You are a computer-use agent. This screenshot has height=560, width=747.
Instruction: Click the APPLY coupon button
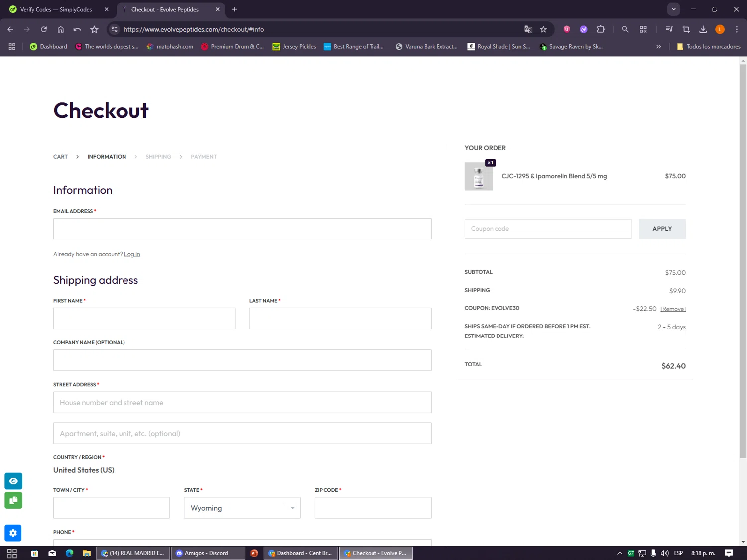tap(662, 229)
